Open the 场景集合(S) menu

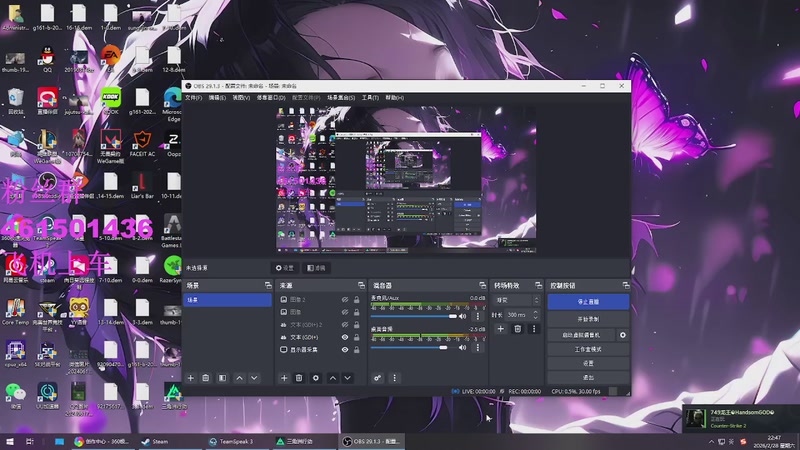[x=341, y=97]
